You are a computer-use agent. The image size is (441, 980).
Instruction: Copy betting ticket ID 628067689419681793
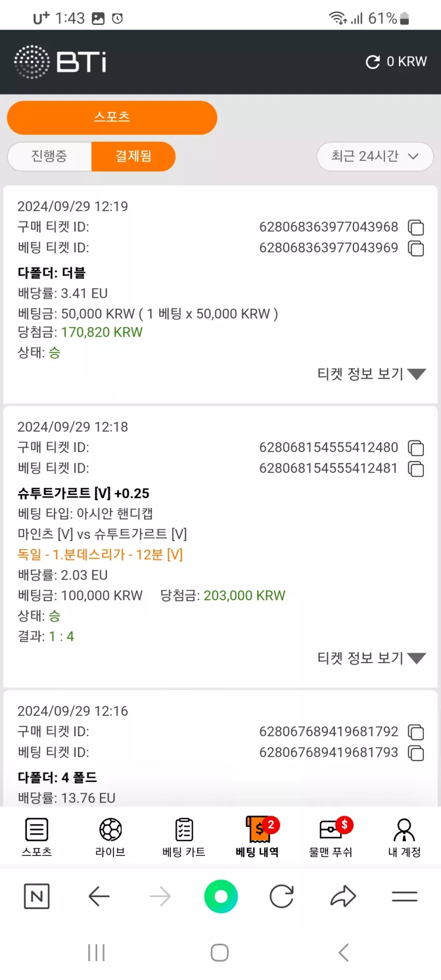tap(416, 753)
